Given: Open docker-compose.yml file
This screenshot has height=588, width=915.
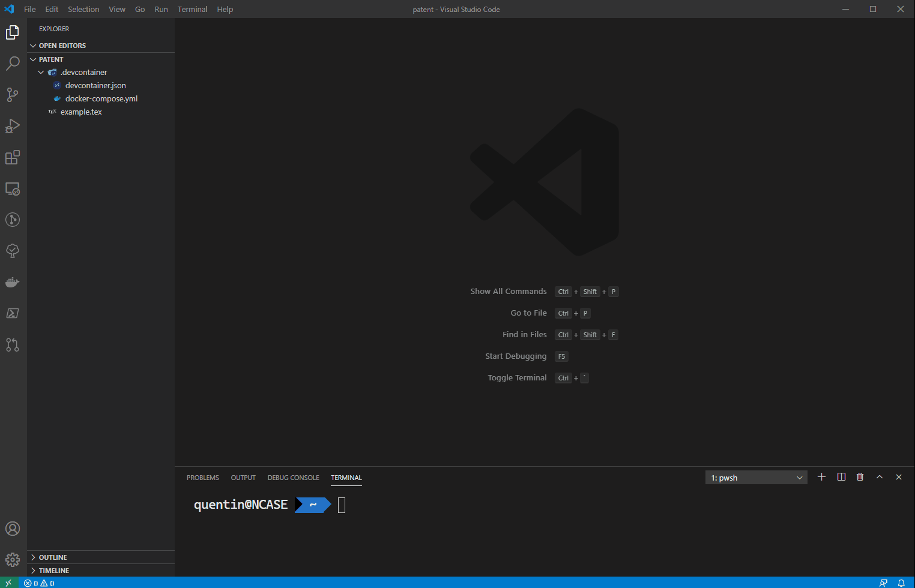Looking at the screenshot, I should point(101,99).
